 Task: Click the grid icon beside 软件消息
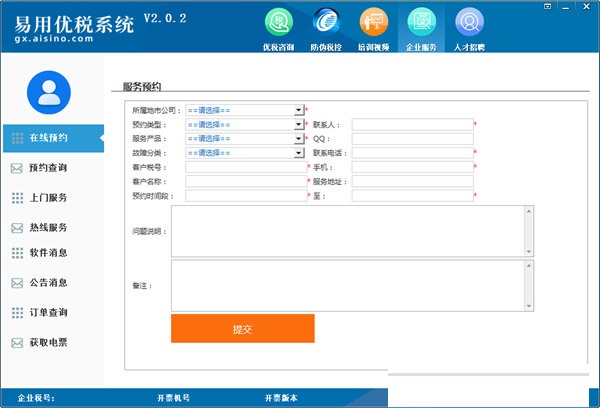click(17, 253)
